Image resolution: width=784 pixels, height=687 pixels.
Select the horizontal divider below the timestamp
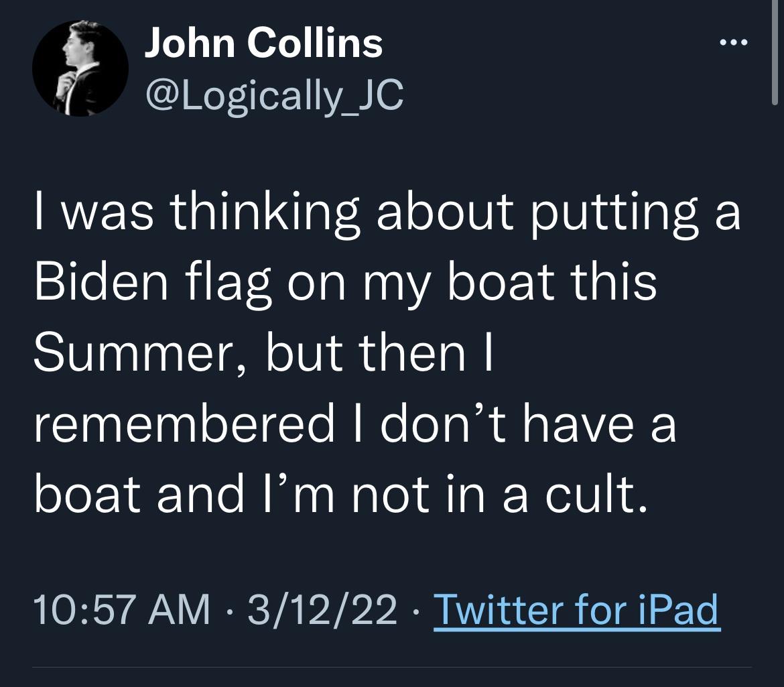point(392,667)
